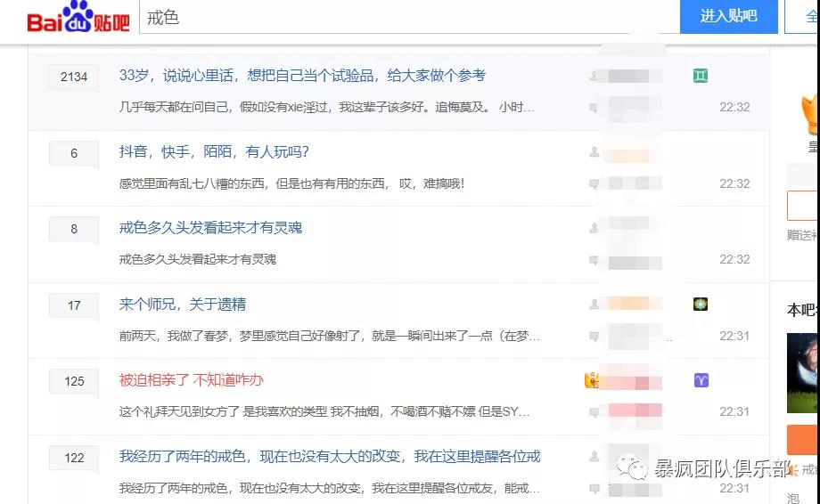Viewport: 820px width, 504px height.
Task: Click last-reply comment icon in 被迫相亲了 row
Action: [x=594, y=412]
